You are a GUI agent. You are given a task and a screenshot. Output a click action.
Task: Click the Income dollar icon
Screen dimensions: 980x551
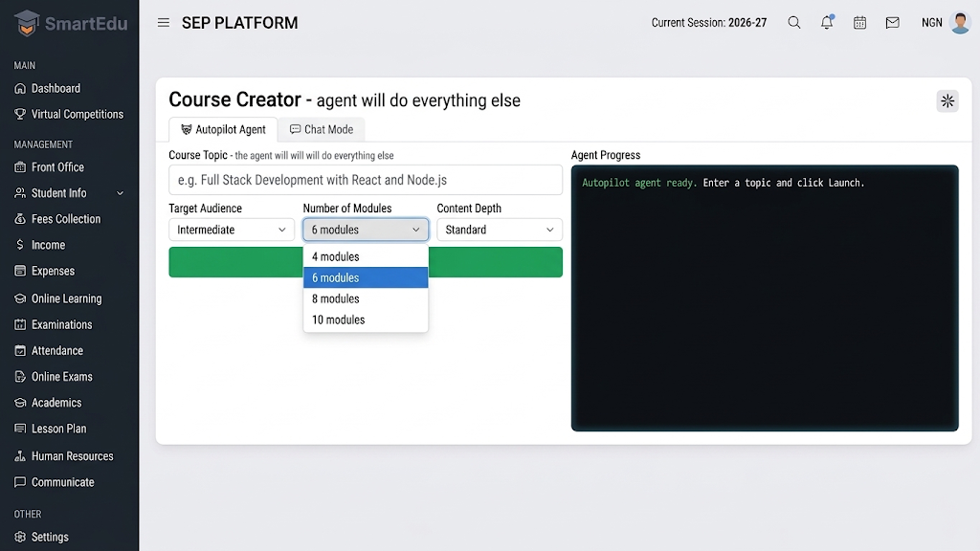20,244
